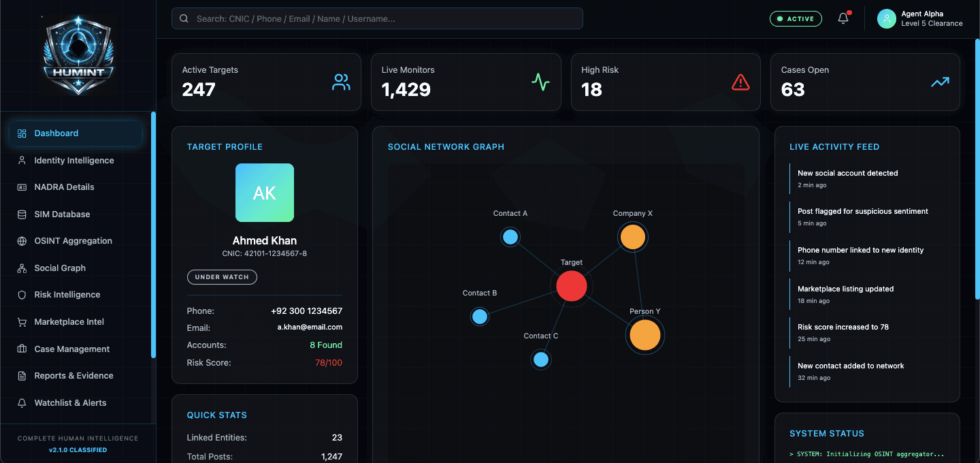
Task: Select the Contact A node
Action: pos(510,237)
